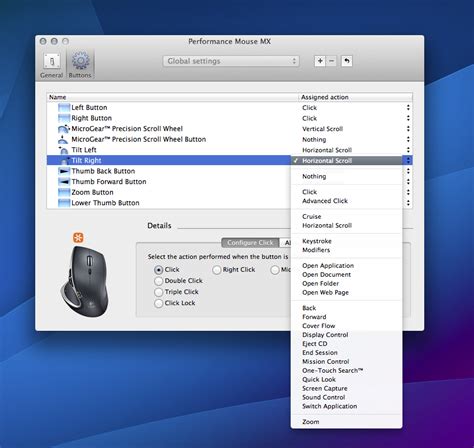This screenshot has height=448, width=474.
Task: Choose Cover Flow menu item
Action: (x=347, y=326)
